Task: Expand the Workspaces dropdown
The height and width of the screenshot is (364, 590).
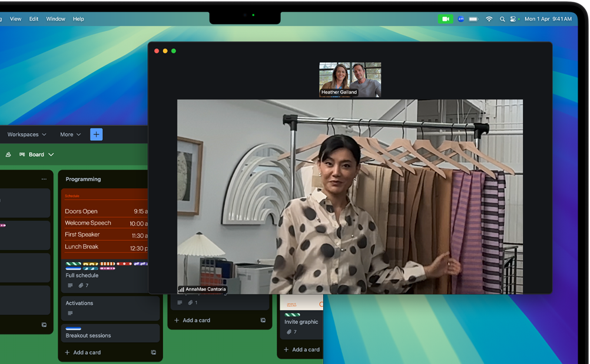Action: tap(26, 134)
